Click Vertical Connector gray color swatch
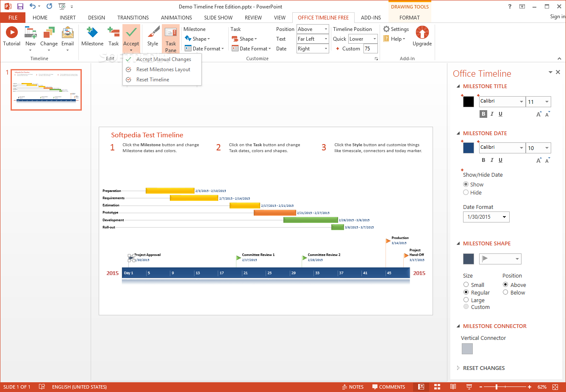566x392 pixels. pyautogui.click(x=467, y=349)
